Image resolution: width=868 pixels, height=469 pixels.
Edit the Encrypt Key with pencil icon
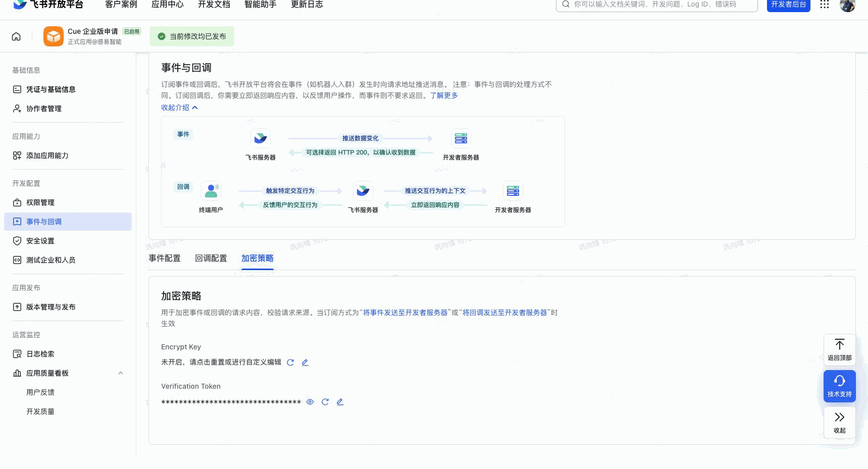click(305, 362)
